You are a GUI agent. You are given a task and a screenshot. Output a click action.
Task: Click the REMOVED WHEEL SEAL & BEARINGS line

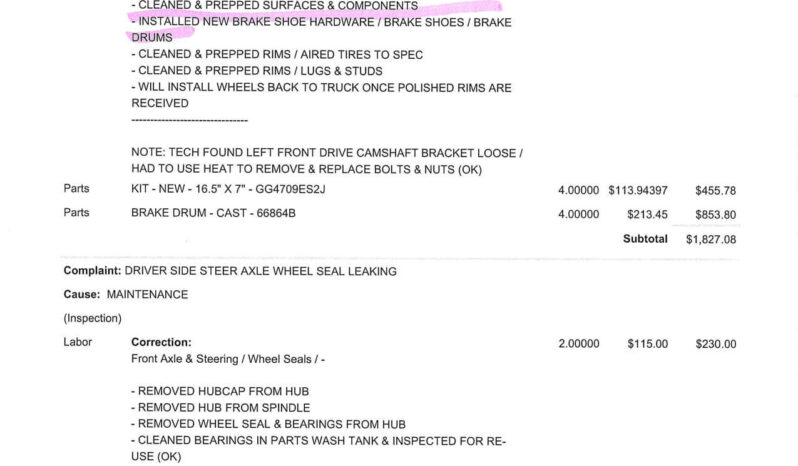268,424
